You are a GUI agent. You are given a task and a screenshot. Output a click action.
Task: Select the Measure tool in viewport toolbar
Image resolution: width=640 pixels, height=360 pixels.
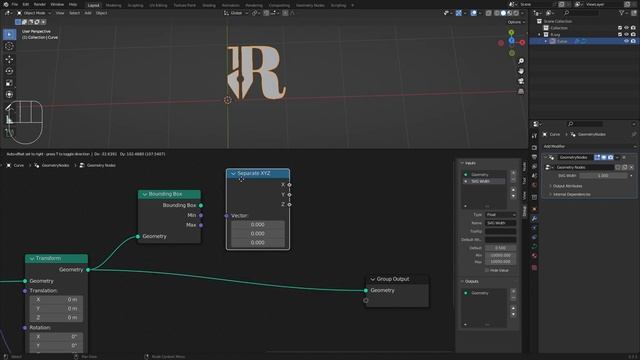point(9,120)
